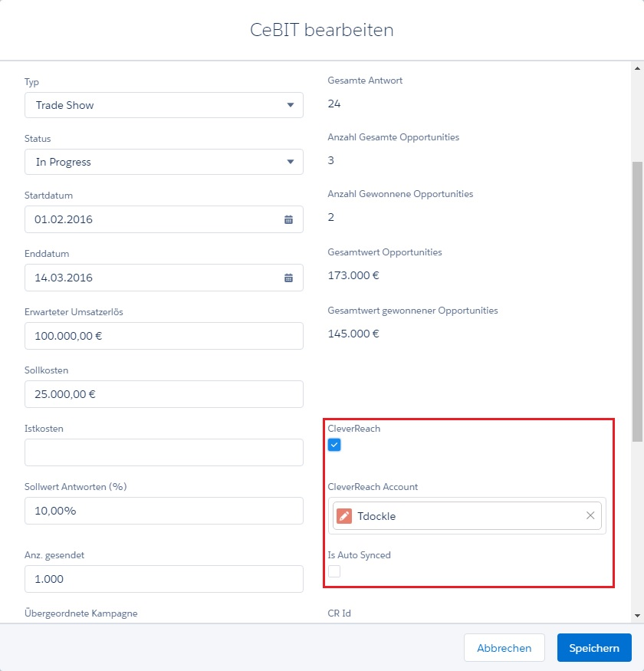Open the Status dropdown showing In Progress
Screen dimensions: 644x671
(x=164, y=162)
